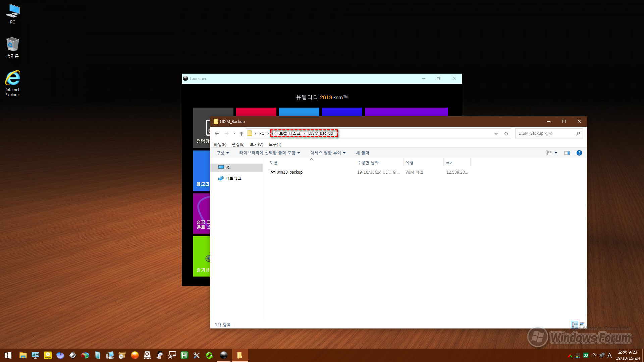Click the active folder taskbar button
644x362 pixels.
click(239, 355)
